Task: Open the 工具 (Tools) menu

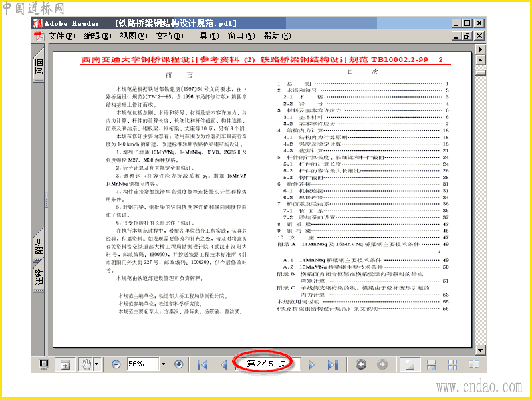Action: [x=205, y=36]
